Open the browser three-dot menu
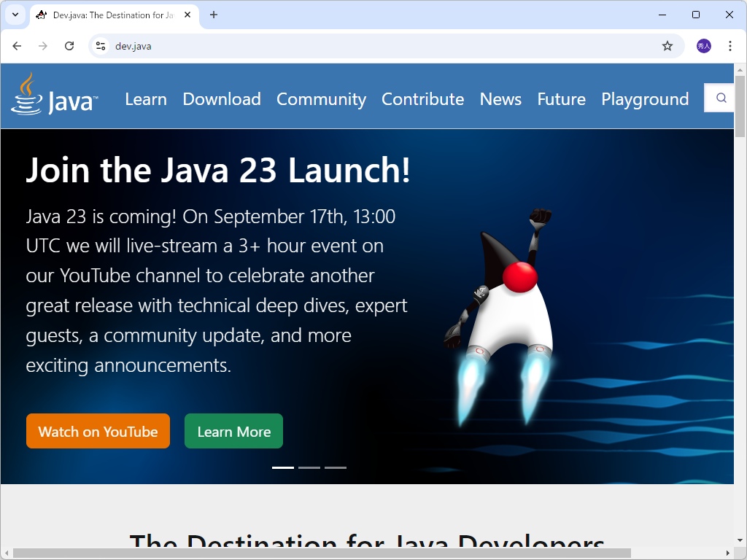 pyautogui.click(x=730, y=45)
